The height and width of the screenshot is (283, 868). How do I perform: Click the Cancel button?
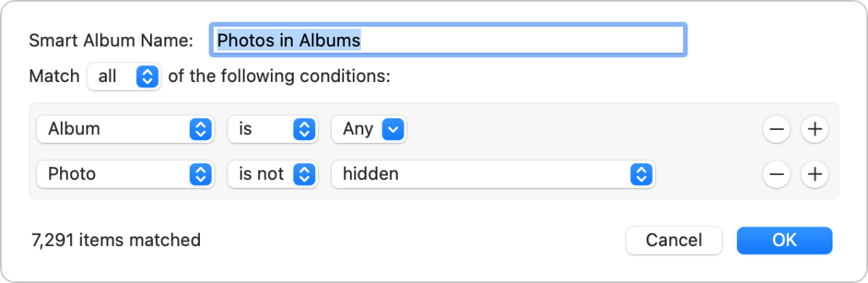[x=674, y=240]
